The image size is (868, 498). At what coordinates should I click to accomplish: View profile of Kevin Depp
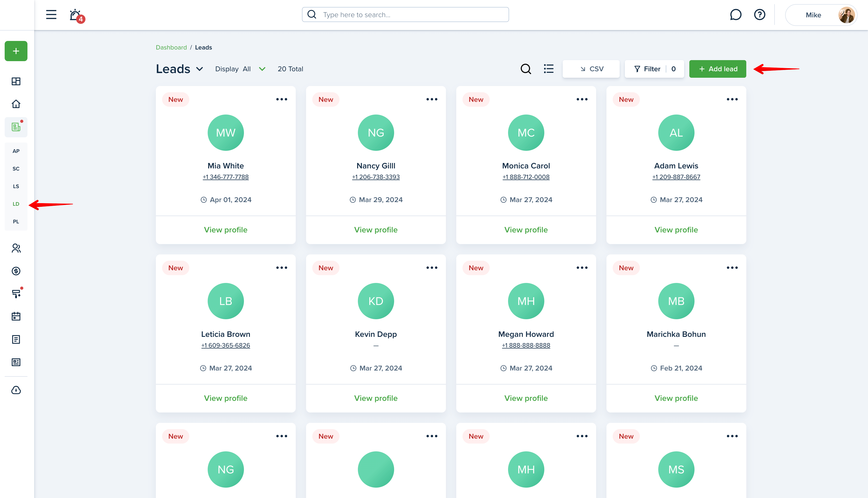pyautogui.click(x=376, y=398)
